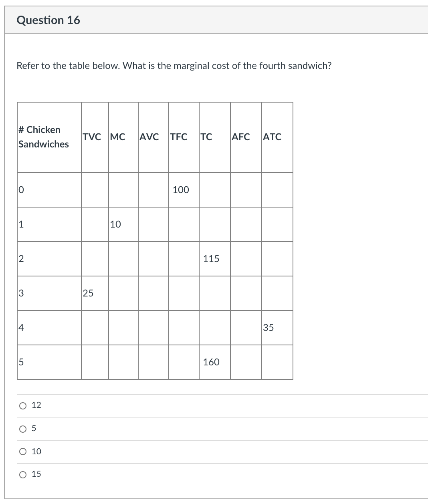This screenshot has height=504, width=428.
Task: Select the radio button for answer 10
Action: (23, 452)
